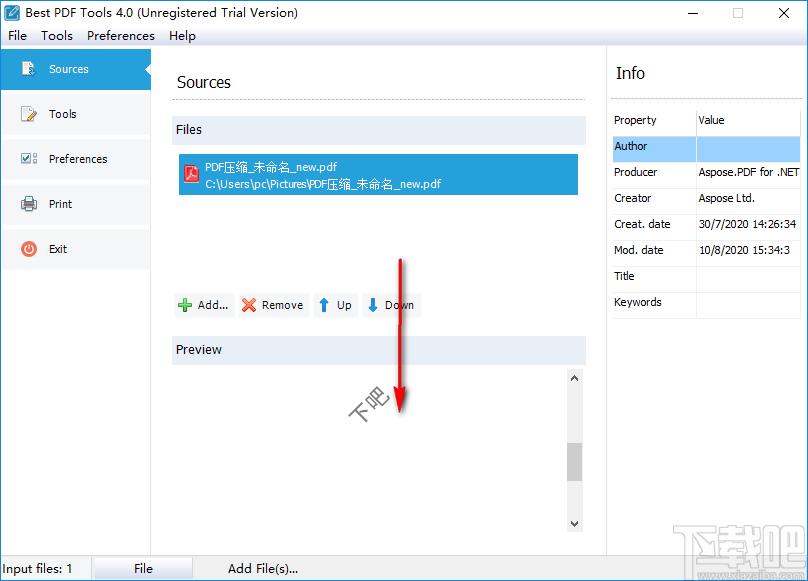Click the Remove button label
The height and width of the screenshot is (581, 808).
282,305
